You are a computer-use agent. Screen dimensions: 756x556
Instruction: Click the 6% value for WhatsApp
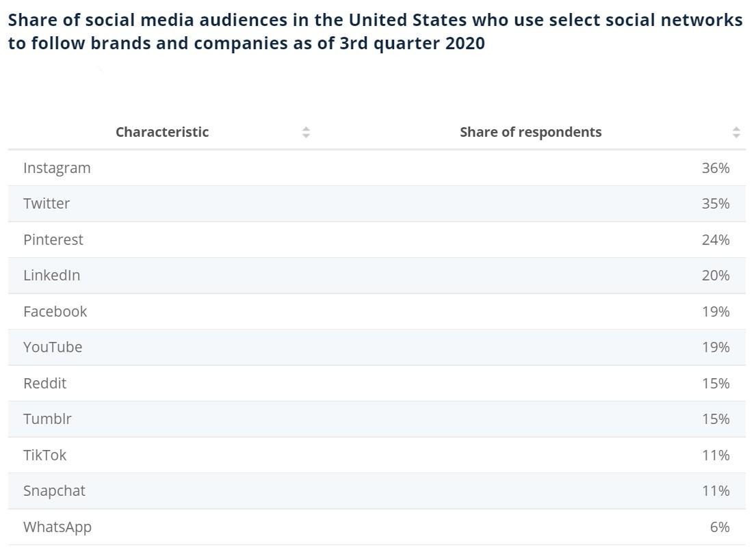click(x=719, y=527)
